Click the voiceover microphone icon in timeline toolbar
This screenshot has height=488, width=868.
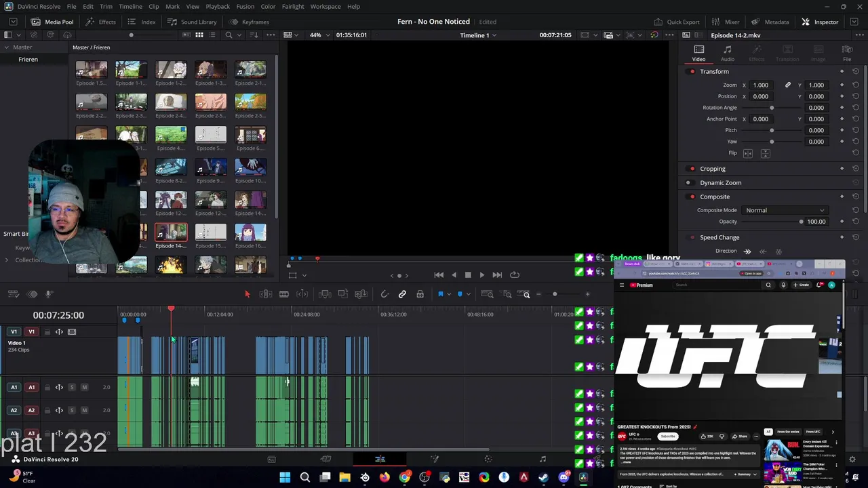(x=49, y=294)
